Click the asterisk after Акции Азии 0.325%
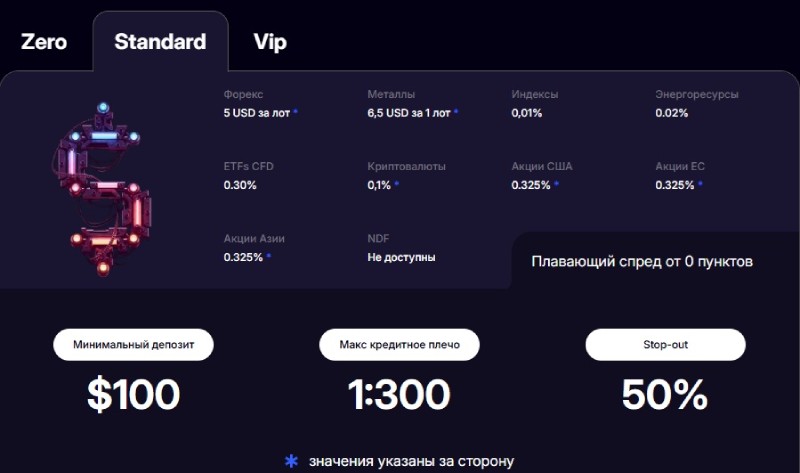800x473 pixels. coord(268,257)
